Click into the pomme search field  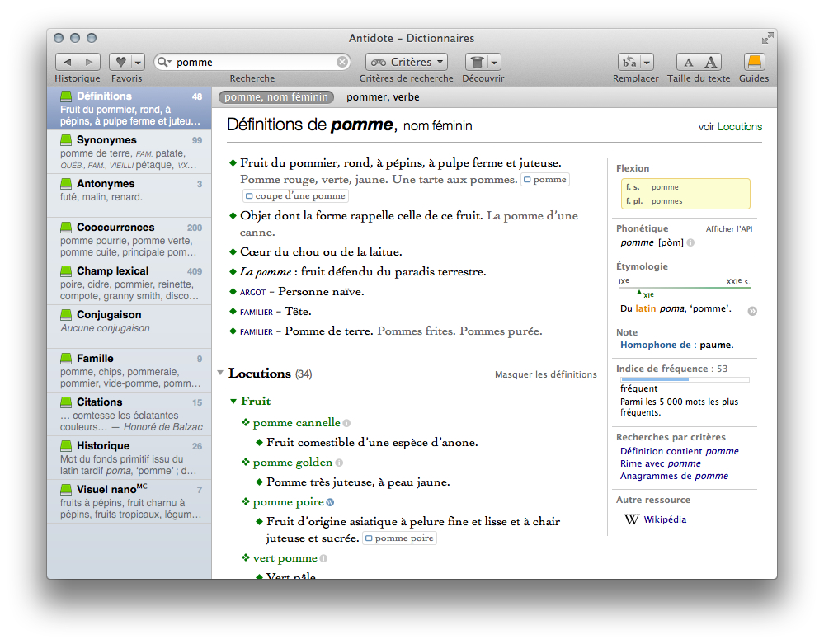(254, 62)
